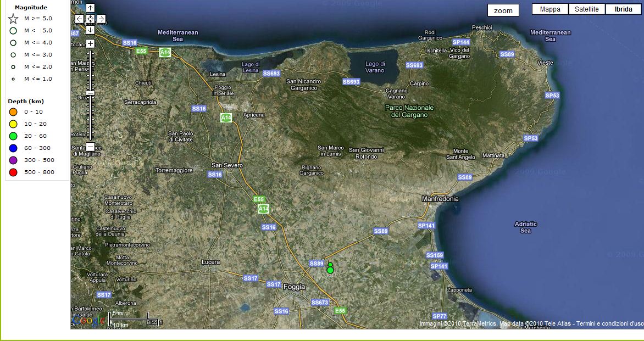The height and width of the screenshot is (341, 644).
Task: Open Termini e condizioni d'uso link
Action: (610, 324)
